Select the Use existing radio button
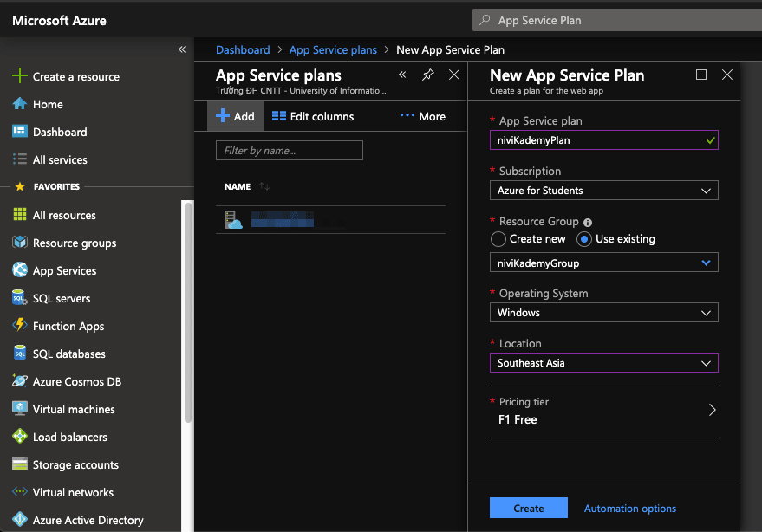 point(583,239)
